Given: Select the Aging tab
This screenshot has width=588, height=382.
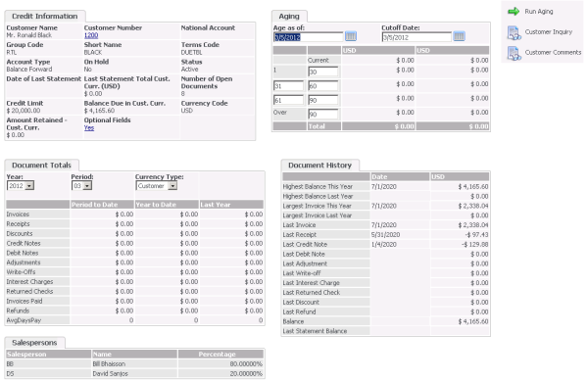Looking at the screenshot, I should tap(289, 16).
